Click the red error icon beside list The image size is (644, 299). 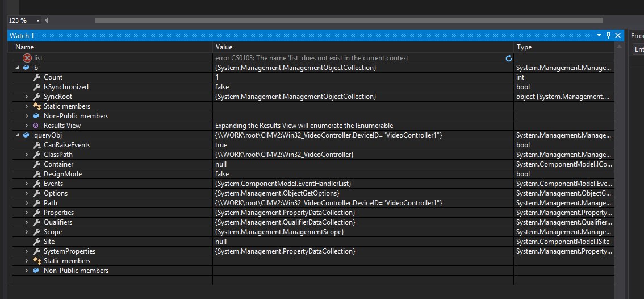click(27, 58)
